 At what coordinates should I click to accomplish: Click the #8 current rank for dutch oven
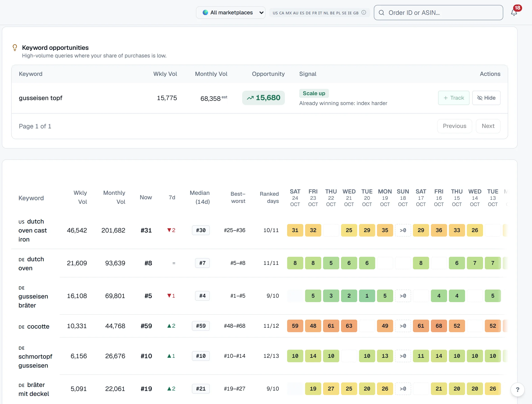point(148,263)
